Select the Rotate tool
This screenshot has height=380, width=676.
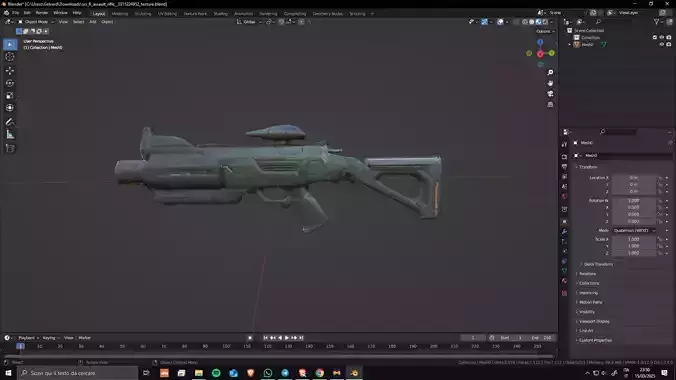point(10,83)
